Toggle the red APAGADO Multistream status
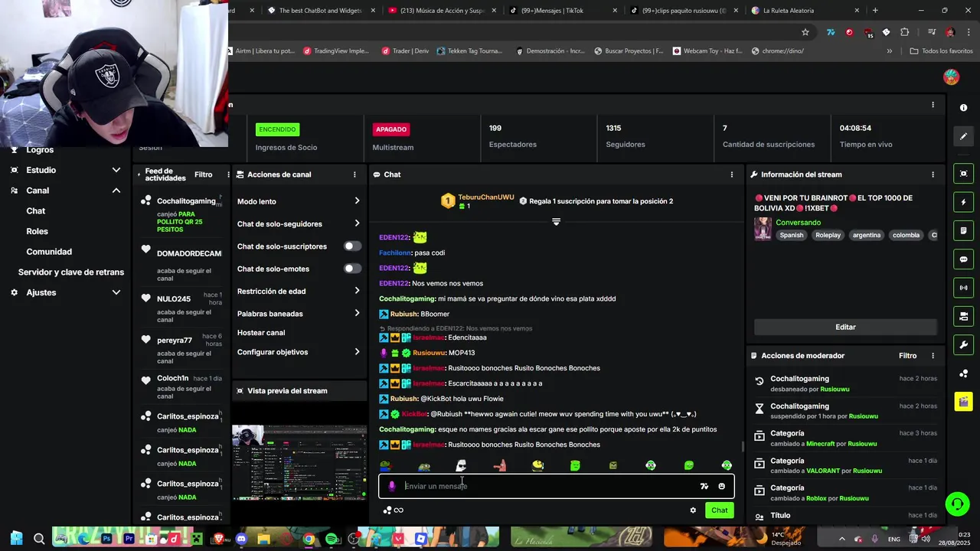Viewport: 980px width, 551px height. pos(391,129)
